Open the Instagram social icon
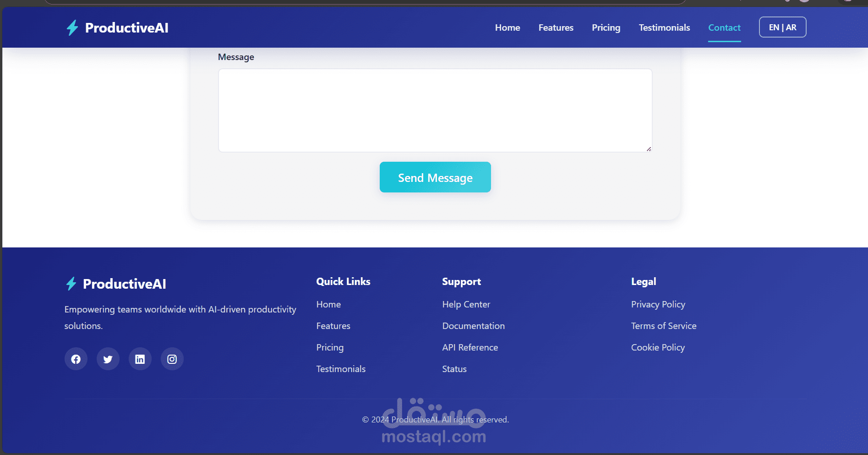The width and height of the screenshot is (868, 455). [x=172, y=359]
